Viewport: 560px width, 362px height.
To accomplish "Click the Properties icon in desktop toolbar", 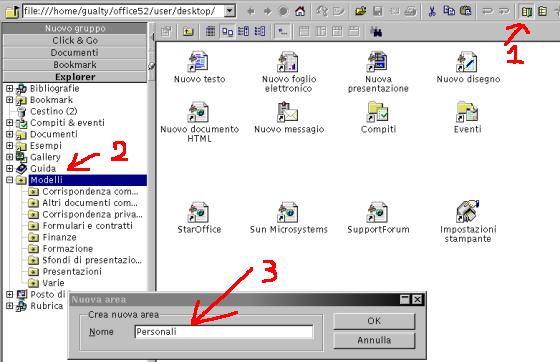I will pyautogui.click(x=166, y=32).
